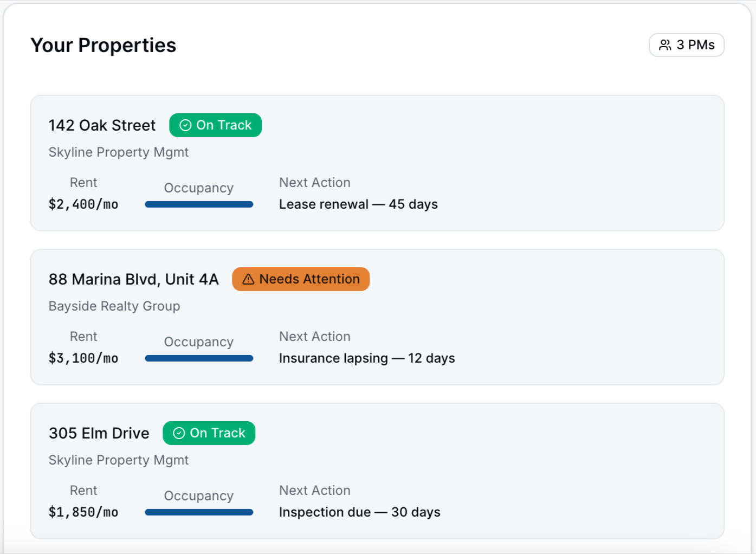Open the 142 Oak Street property title
Image resolution: width=756 pixels, height=554 pixels.
(102, 125)
